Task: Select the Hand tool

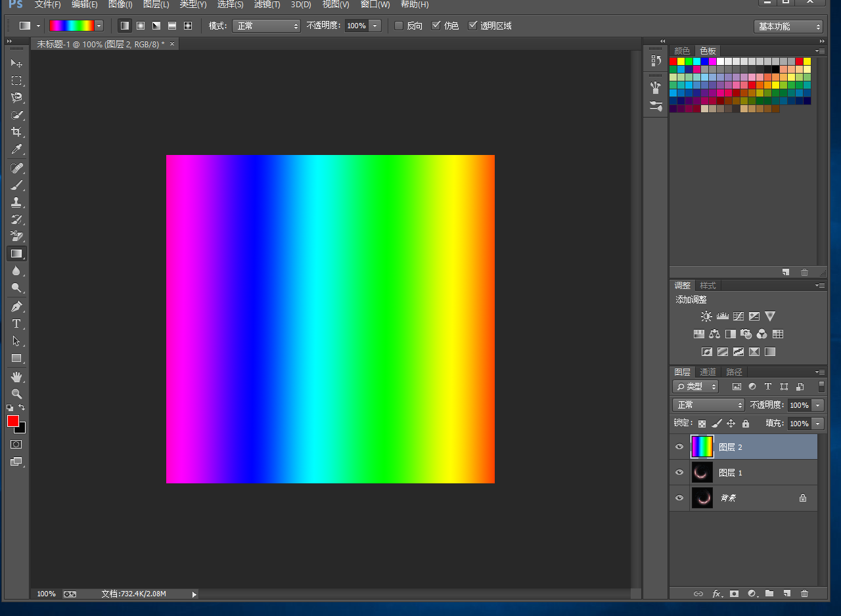Action: (x=16, y=377)
